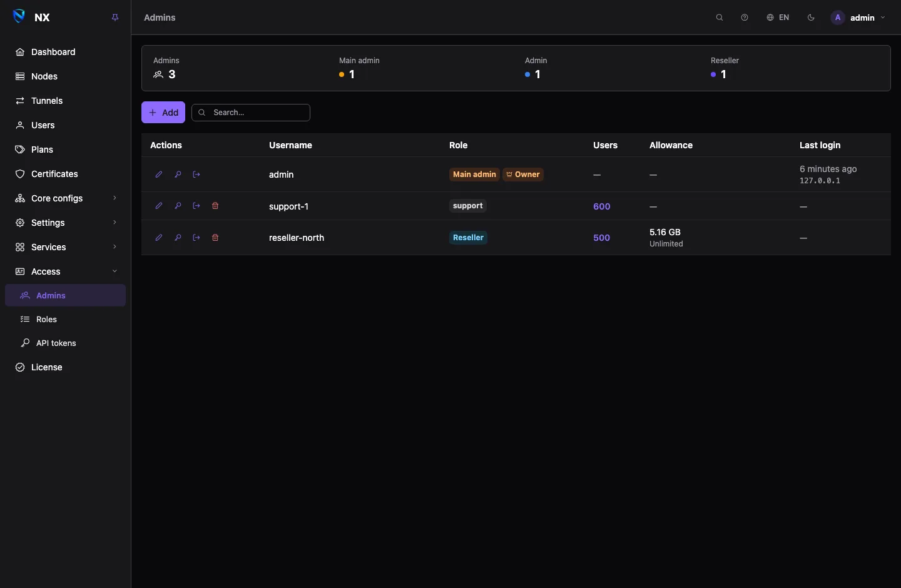The image size is (901, 588).
Task: Click the Add button
Action: pyautogui.click(x=163, y=113)
